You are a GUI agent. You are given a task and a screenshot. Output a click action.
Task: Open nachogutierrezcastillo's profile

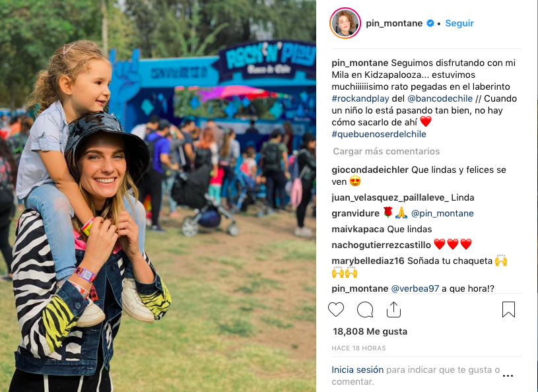pos(381,245)
